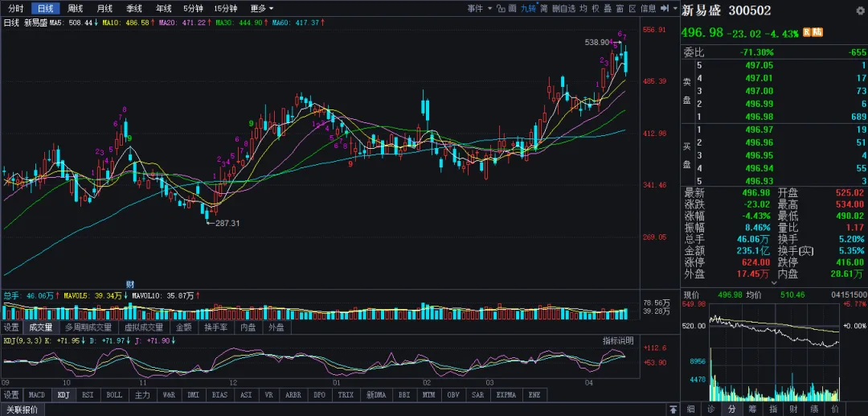Open the 事件 events dropdown
Screen dimensions: 868x416
[x=480, y=8]
